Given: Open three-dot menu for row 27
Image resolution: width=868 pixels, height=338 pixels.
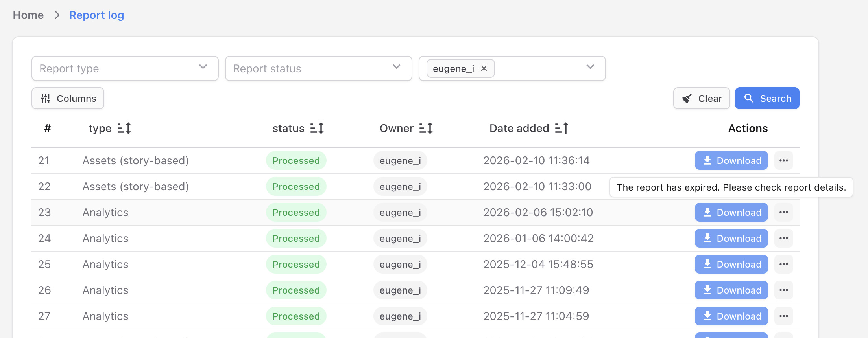Looking at the screenshot, I should click(x=783, y=316).
